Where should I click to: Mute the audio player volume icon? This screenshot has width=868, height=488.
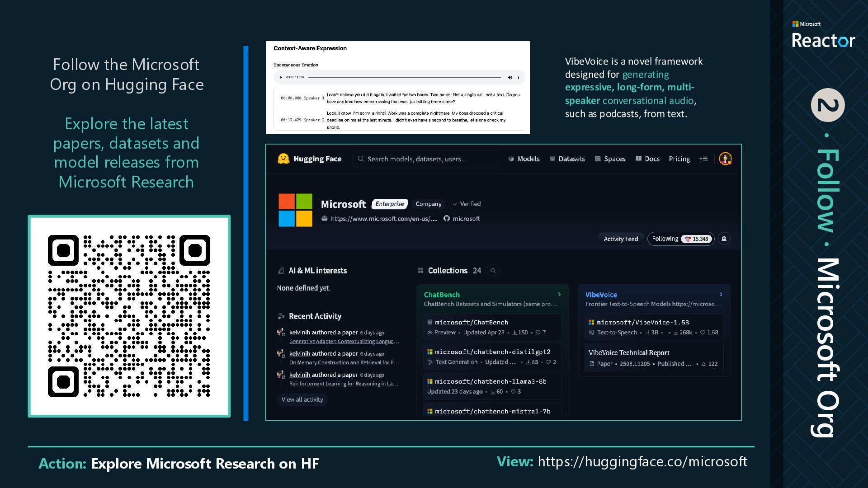point(509,77)
